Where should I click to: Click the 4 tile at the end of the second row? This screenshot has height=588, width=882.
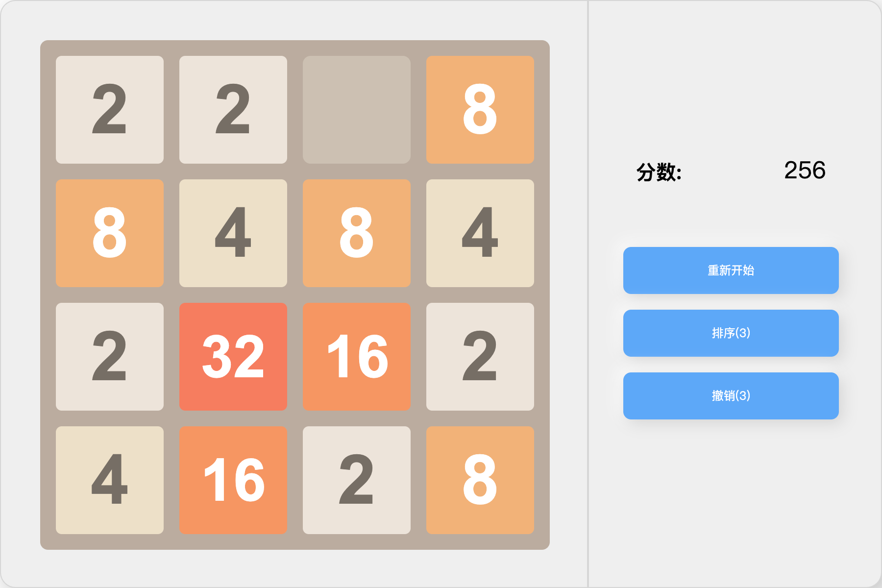pos(480,233)
